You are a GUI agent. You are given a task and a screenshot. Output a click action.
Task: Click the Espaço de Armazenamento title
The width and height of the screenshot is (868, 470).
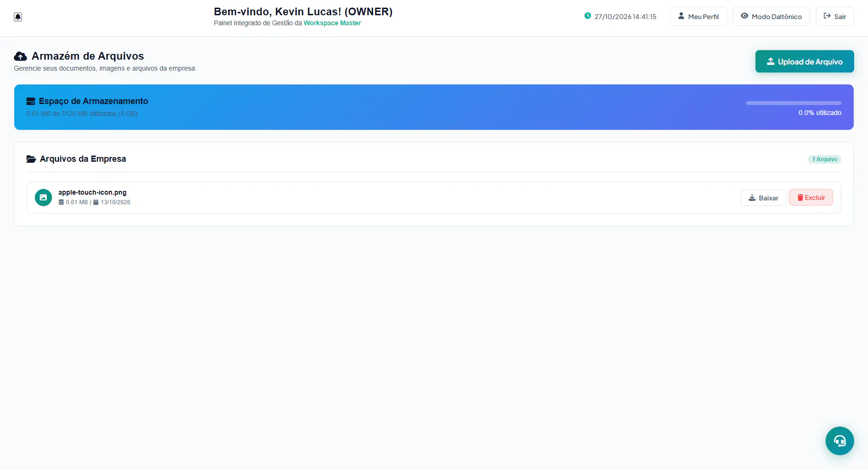pos(94,101)
